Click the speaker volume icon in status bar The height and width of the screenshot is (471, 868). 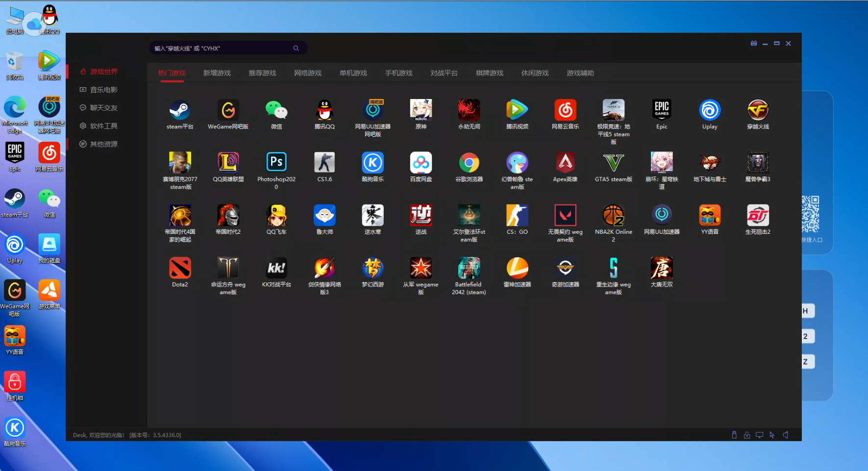click(786, 435)
